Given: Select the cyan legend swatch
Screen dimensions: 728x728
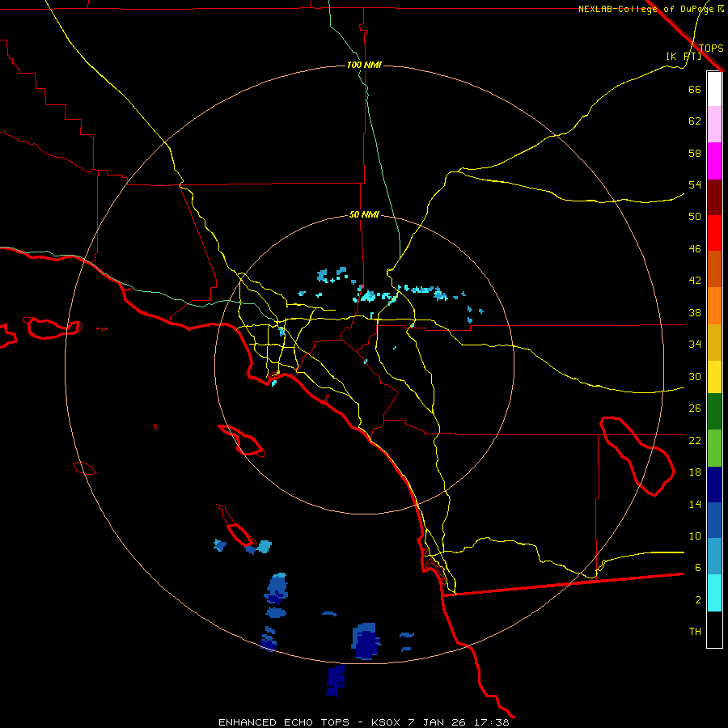Looking at the screenshot, I should [714, 593].
